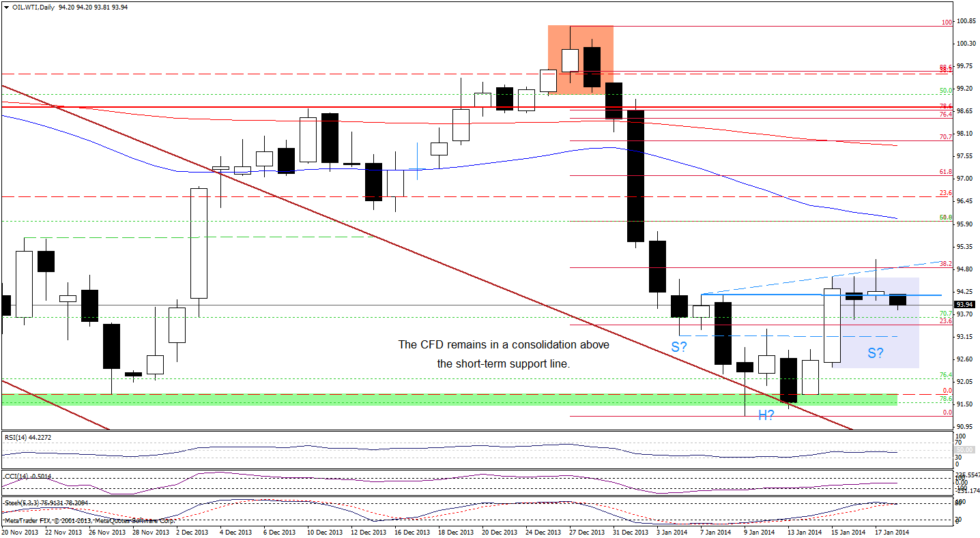Image resolution: width=980 pixels, height=538 pixels.
Task: Select the Fibonacci 100 level label at top
Action: (x=947, y=23)
